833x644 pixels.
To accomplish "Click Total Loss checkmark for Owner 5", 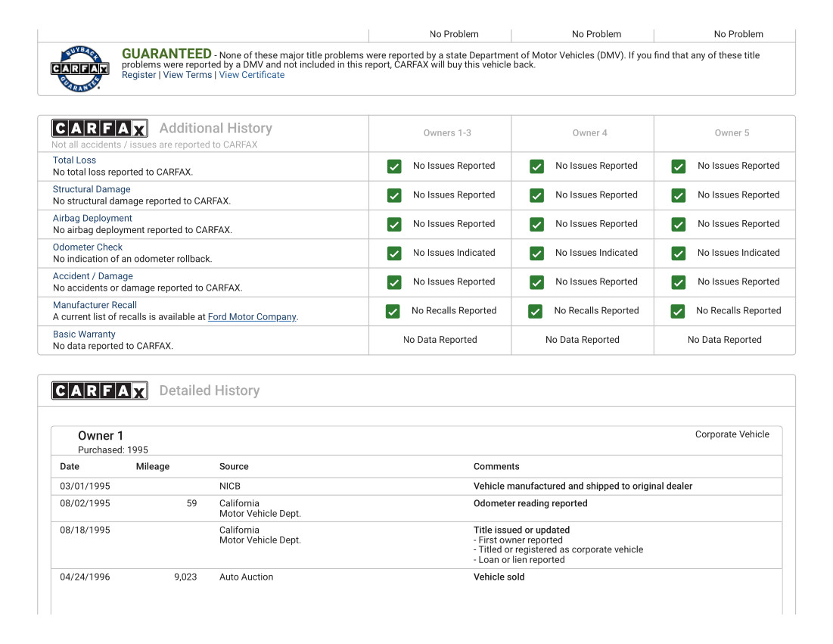I will point(679,166).
